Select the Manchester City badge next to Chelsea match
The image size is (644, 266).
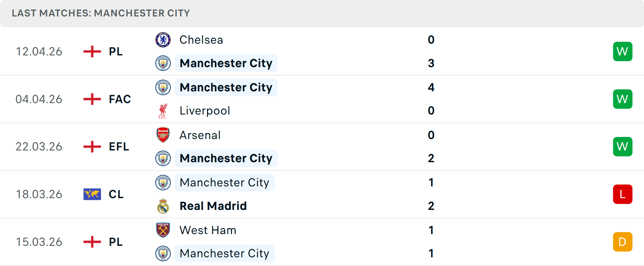[x=163, y=63]
